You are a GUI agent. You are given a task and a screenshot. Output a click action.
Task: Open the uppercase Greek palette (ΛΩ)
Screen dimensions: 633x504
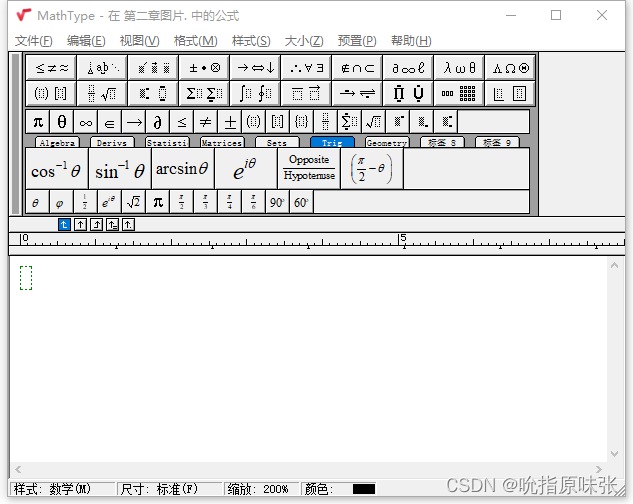click(510, 68)
